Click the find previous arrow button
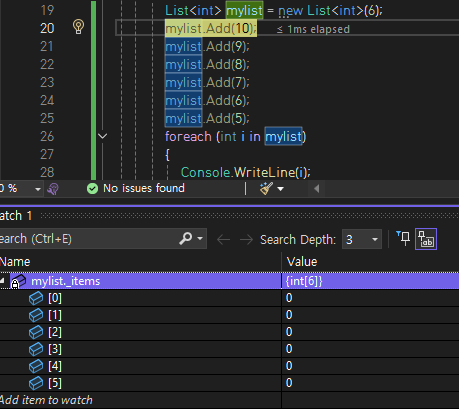Viewport: 459px width, 409px height. [223, 239]
